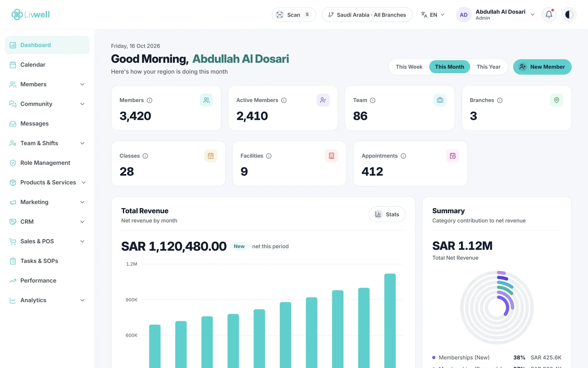Click the Facilities card building icon
The height and width of the screenshot is (368, 588).
click(331, 156)
